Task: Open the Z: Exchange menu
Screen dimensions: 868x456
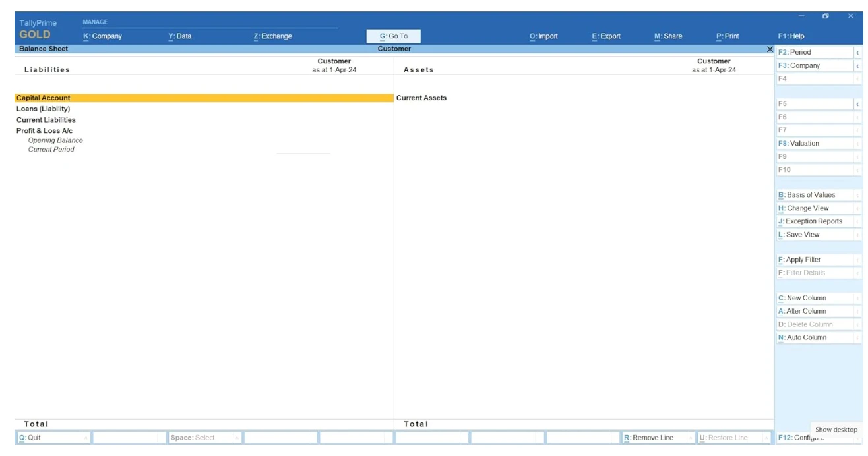Action: pyautogui.click(x=272, y=36)
